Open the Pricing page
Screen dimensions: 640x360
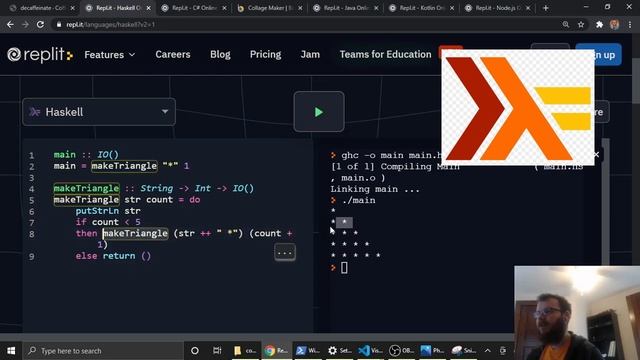265,54
